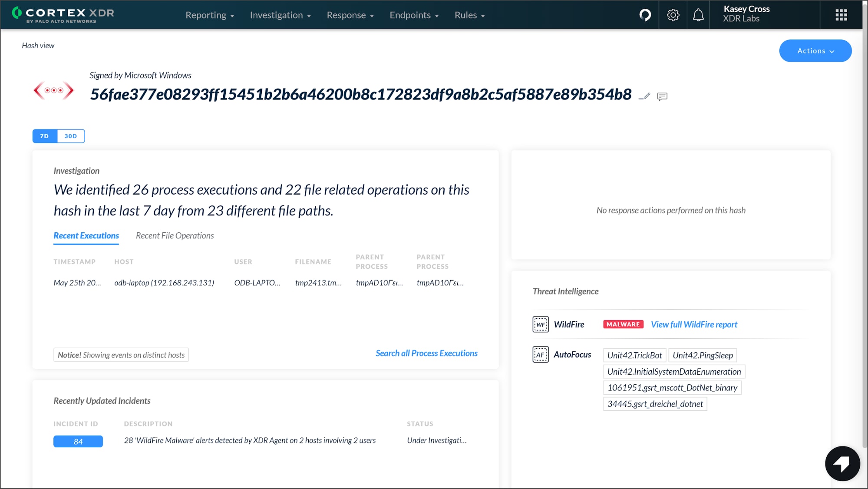
Task: Click the comment icon beside hash
Action: (x=662, y=96)
